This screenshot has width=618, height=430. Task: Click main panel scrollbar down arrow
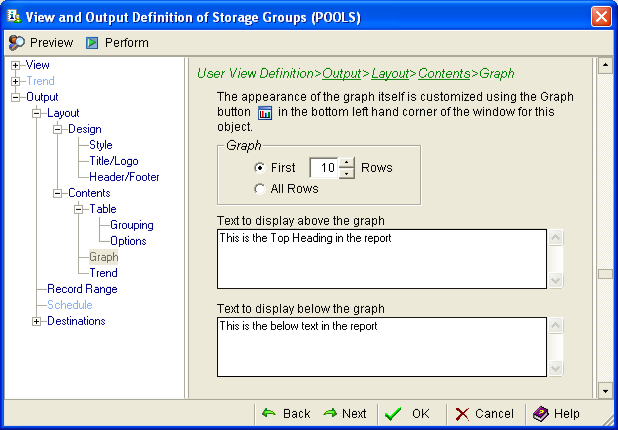click(605, 390)
